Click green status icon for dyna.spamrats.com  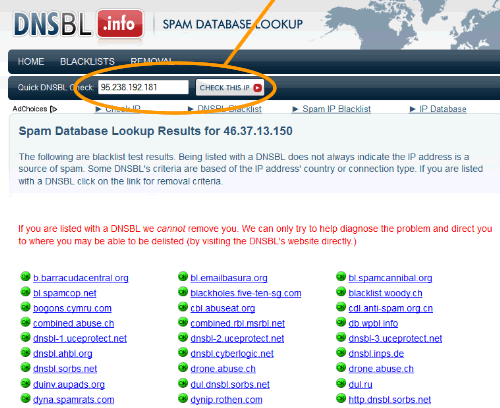pos(25,398)
